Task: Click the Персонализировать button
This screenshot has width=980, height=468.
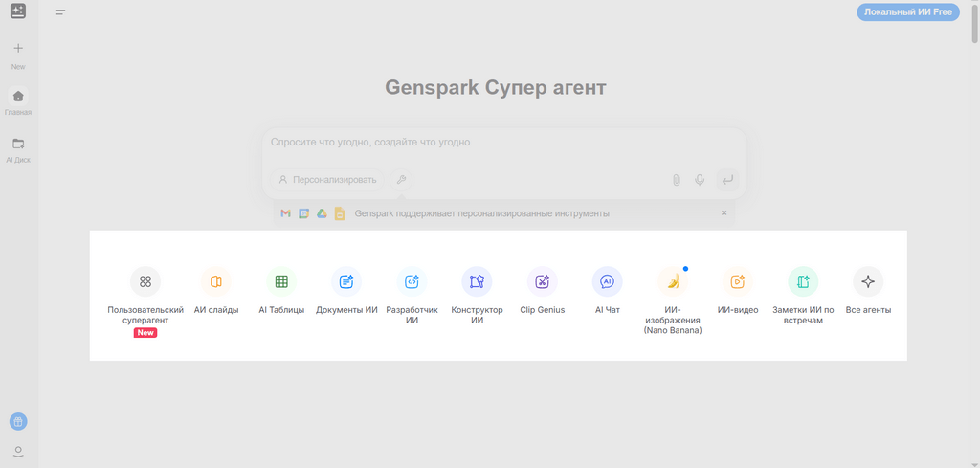Action: tap(327, 180)
